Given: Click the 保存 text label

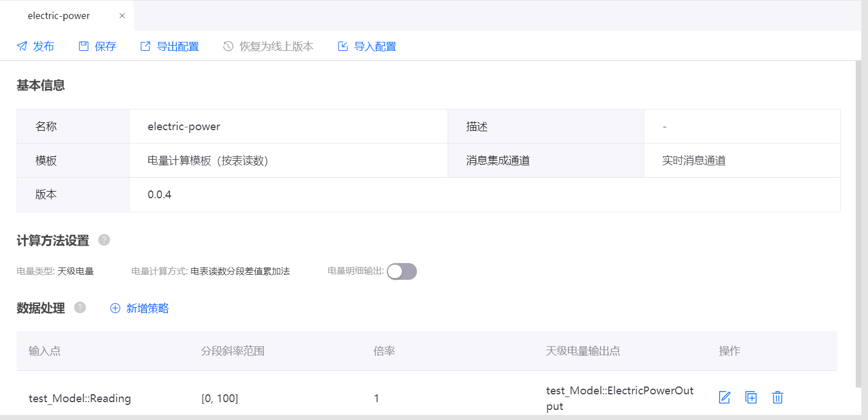Looking at the screenshot, I should point(105,46).
